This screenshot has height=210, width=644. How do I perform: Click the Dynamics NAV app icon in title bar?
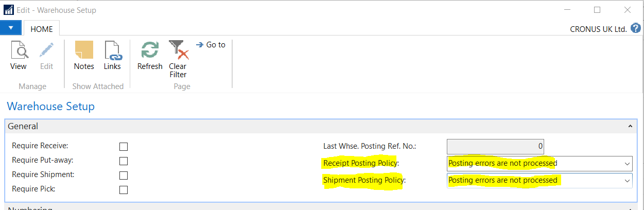click(x=9, y=10)
